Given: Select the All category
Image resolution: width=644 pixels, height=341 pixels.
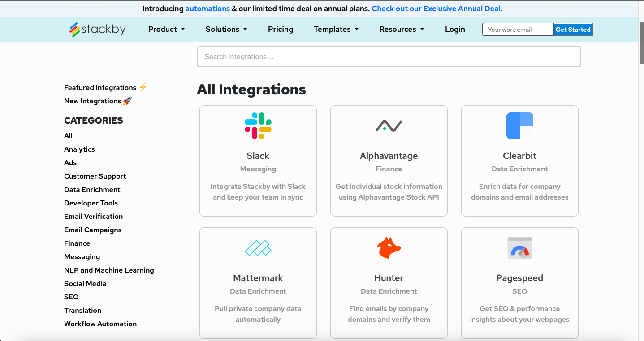Looking at the screenshot, I should click(x=68, y=136).
